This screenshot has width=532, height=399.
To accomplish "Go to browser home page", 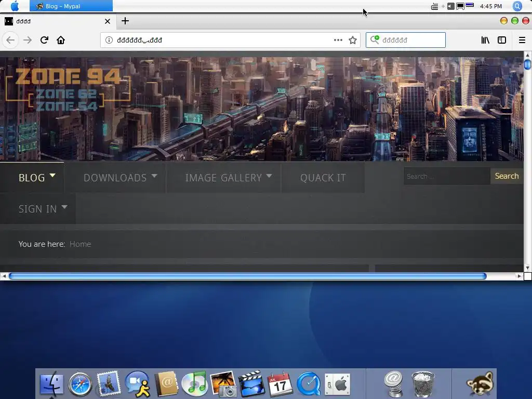I will (x=61, y=40).
